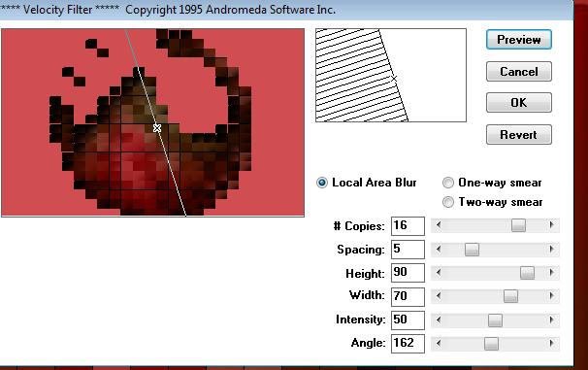Click the Preview button

pyautogui.click(x=519, y=40)
